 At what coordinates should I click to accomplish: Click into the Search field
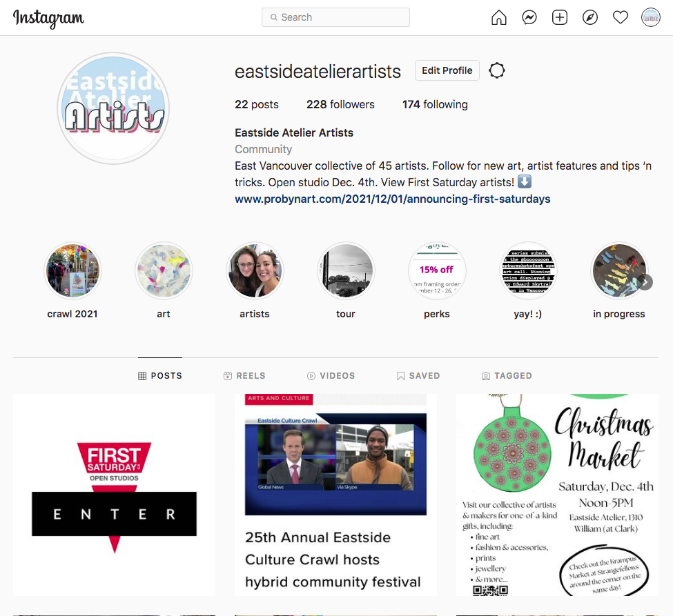(335, 17)
